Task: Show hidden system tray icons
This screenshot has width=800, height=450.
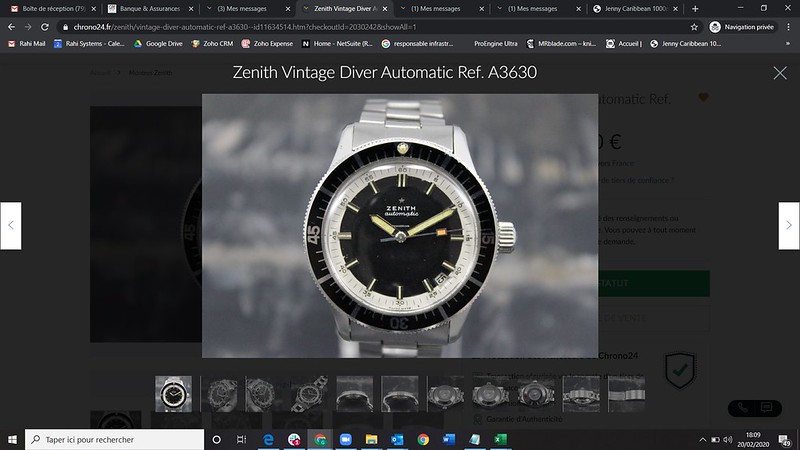Action: [x=703, y=439]
